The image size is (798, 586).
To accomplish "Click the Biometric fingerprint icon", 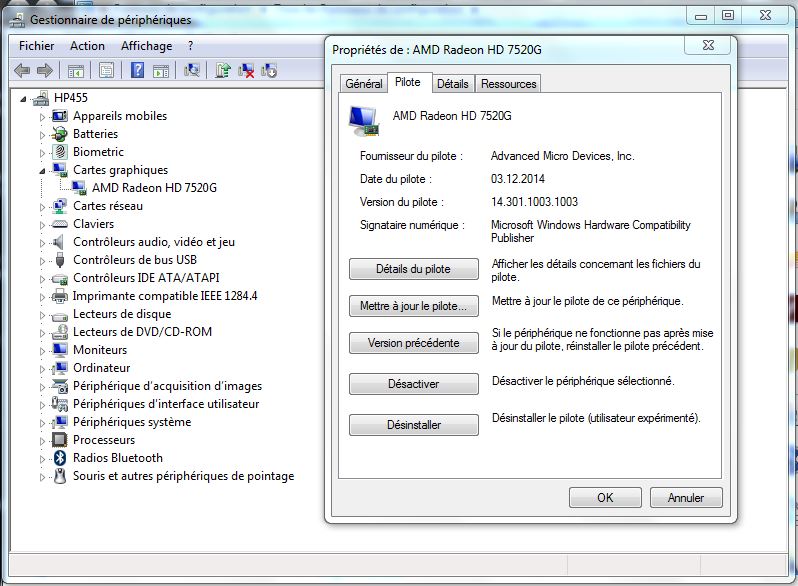I will pos(60,152).
